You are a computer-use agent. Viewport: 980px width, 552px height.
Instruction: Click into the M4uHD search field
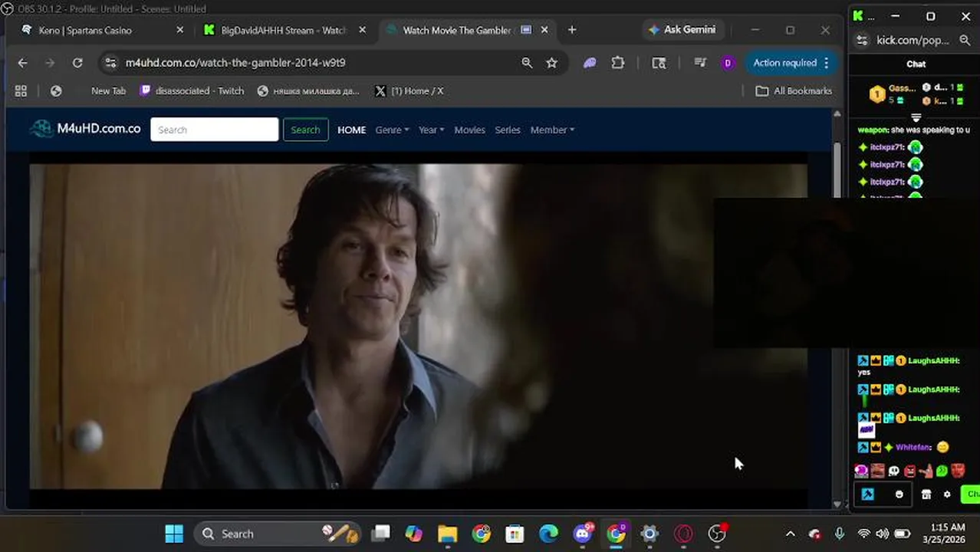tap(215, 130)
